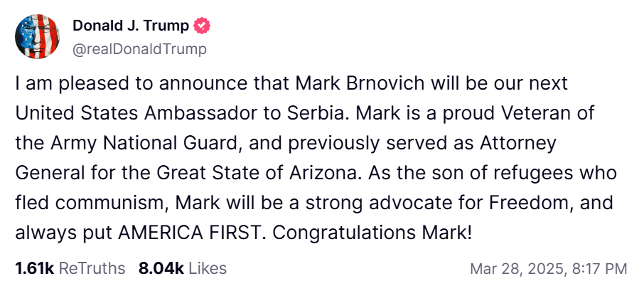Click the Likes label below the post
Screen dimensions: 644x286
click(208, 268)
